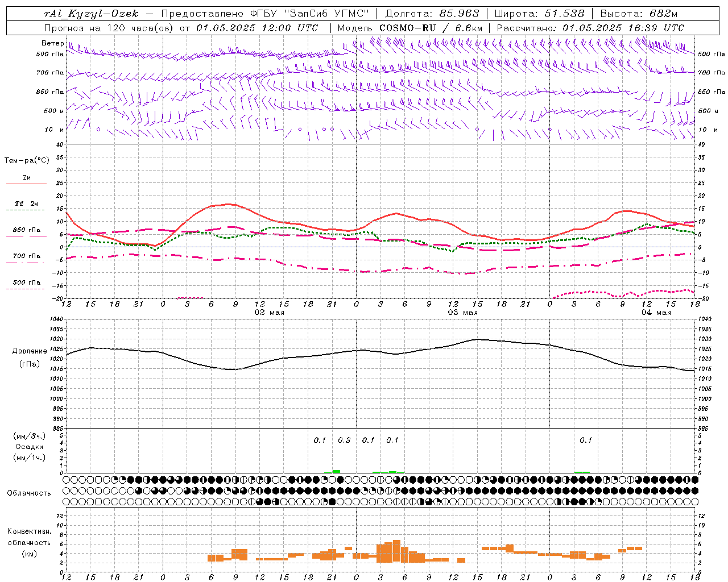Click the "850 гПа" temperature legend entry
The image size is (728, 582).
(27, 230)
